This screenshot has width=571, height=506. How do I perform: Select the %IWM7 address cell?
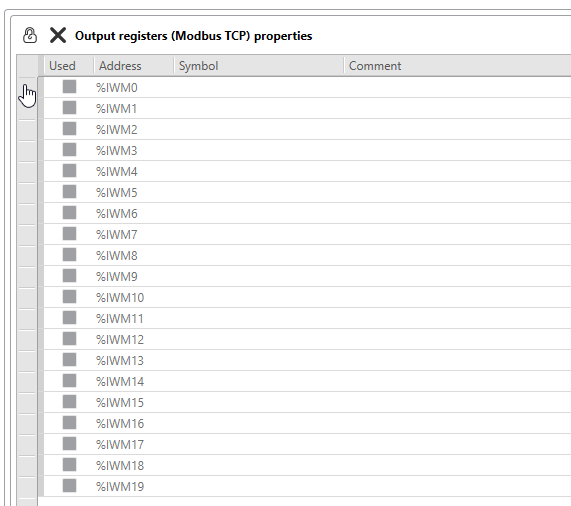tap(134, 234)
